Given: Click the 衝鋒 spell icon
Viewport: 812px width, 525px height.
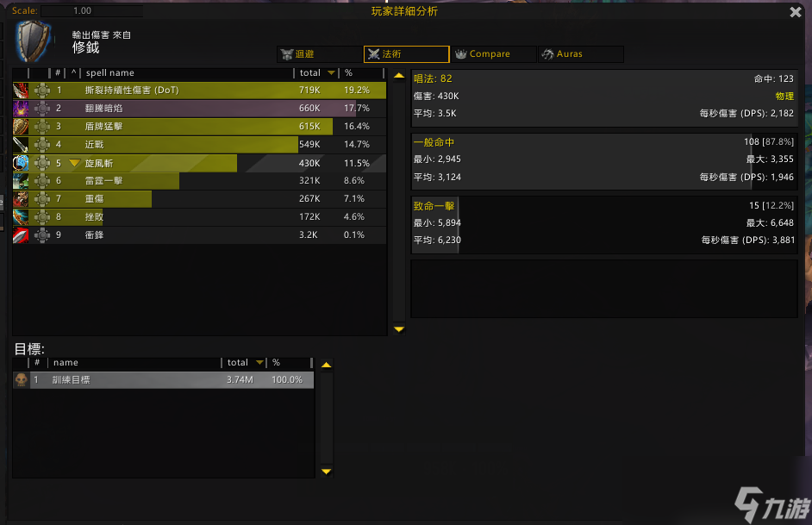Looking at the screenshot, I should coord(21,235).
